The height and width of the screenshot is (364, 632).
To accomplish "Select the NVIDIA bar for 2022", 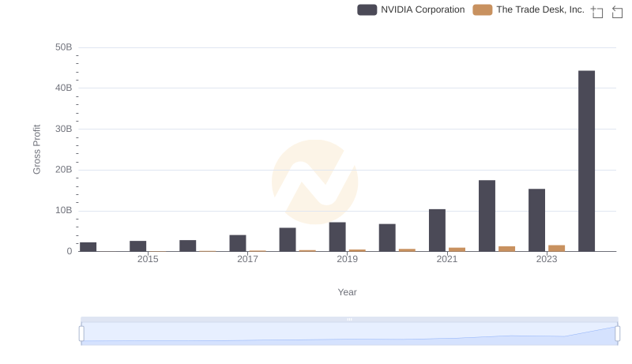I will [x=487, y=216].
